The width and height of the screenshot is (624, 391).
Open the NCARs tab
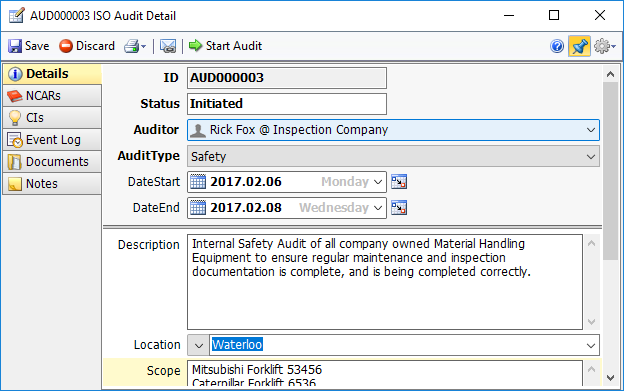tap(52, 96)
